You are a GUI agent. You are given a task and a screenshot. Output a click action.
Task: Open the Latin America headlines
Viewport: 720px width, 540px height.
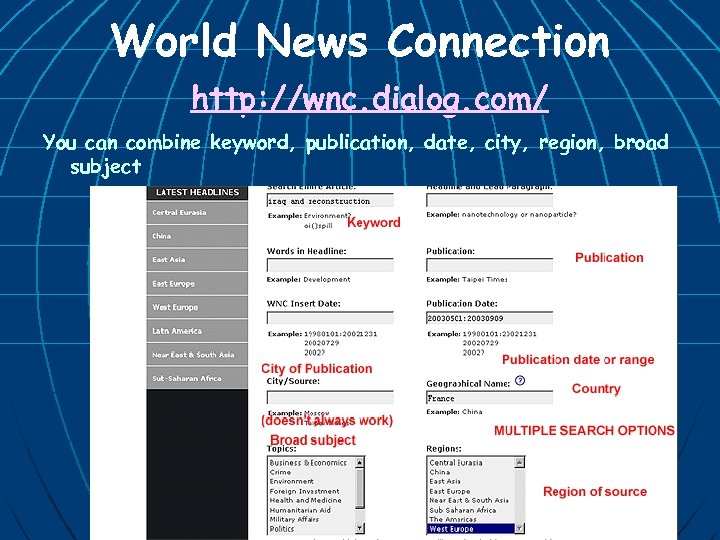(197, 331)
